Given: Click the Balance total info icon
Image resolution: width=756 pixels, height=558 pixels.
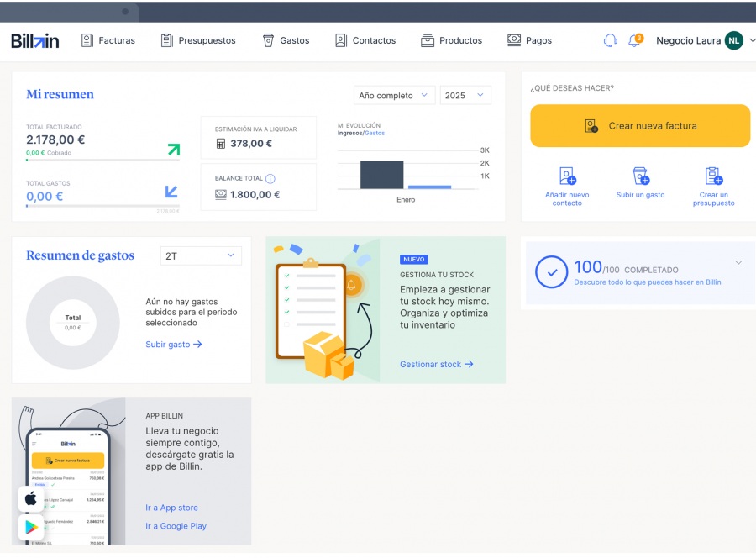Looking at the screenshot, I should (270, 179).
